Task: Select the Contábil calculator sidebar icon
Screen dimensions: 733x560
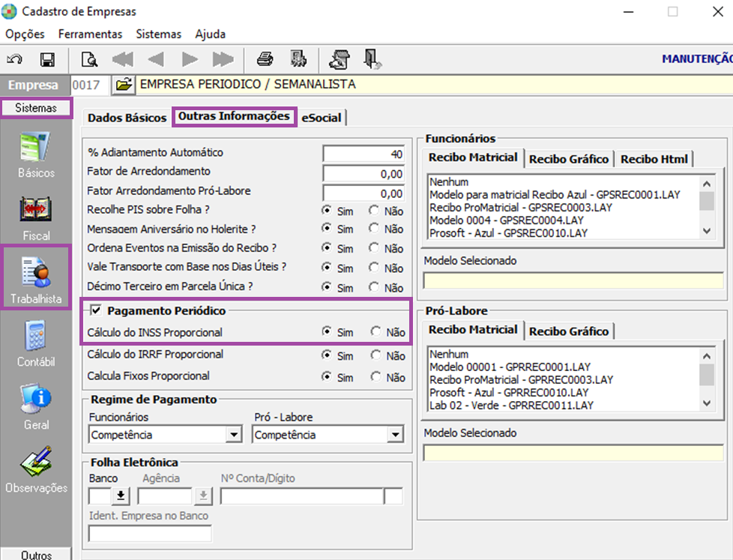Action: (36, 335)
